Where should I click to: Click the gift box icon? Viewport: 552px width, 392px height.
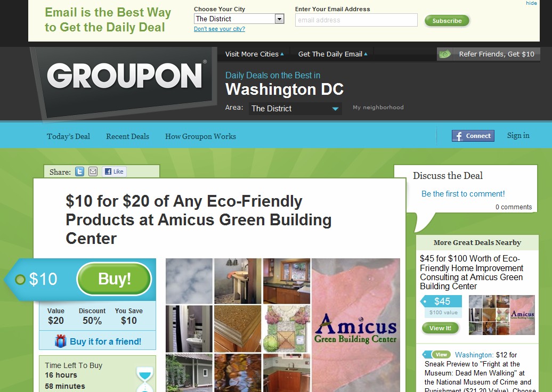click(x=61, y=341)
